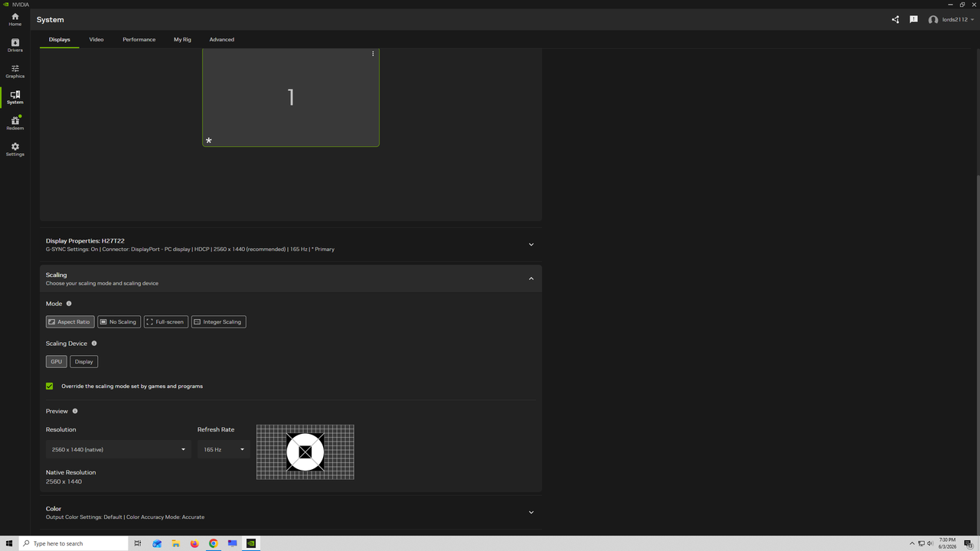Click the NVIDIA app taskbar icon

251,543
